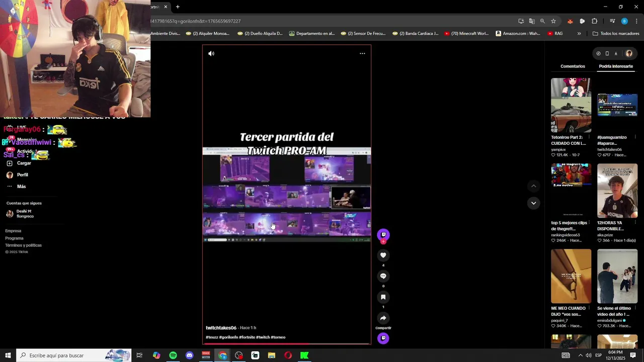
Task: Bookmark the video with save icon
Action: coord(383,297)
